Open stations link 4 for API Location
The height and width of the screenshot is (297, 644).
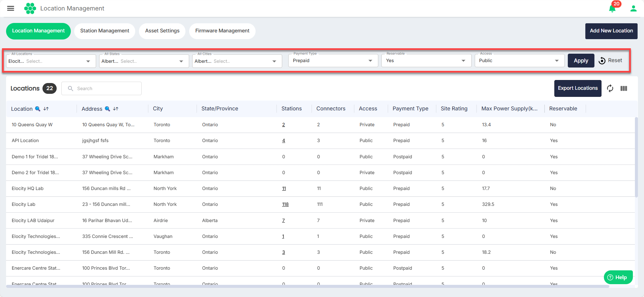click(284, 141)
